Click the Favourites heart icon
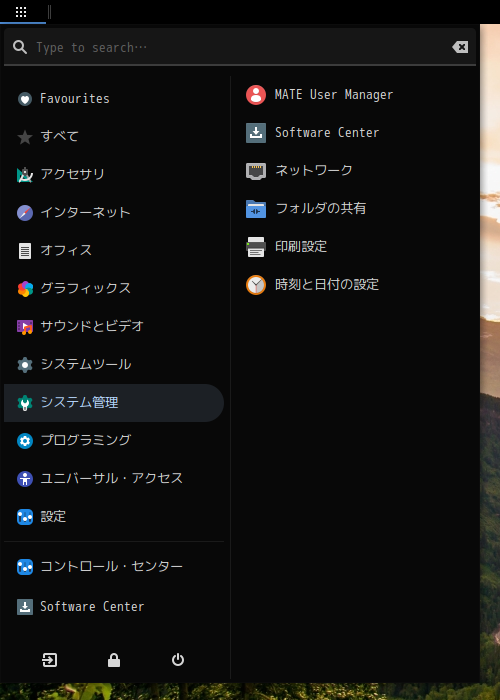The width and height of the screenshot is (500, 700). (x=25, y=99)
